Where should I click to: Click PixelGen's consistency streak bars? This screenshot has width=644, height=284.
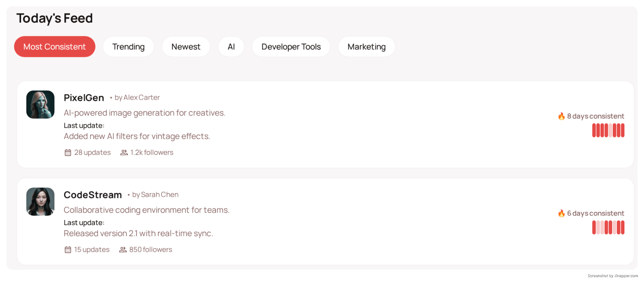(608, 130)
